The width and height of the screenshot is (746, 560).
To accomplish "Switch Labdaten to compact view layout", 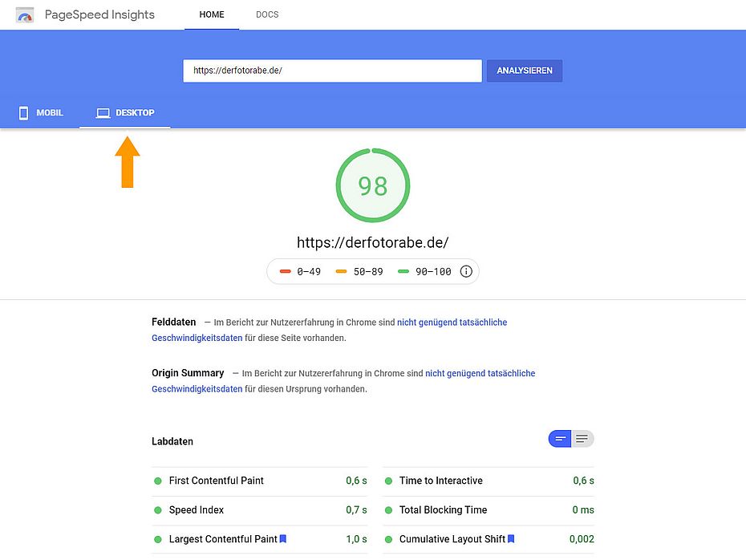I will [560, 439].
